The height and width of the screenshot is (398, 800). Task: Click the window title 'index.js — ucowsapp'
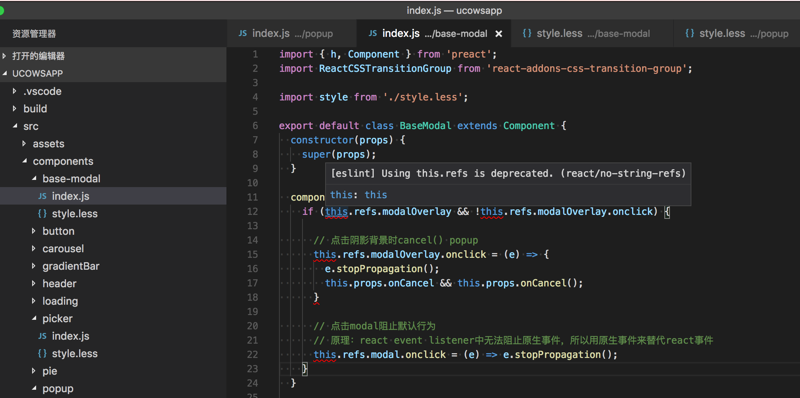(454, 10)
